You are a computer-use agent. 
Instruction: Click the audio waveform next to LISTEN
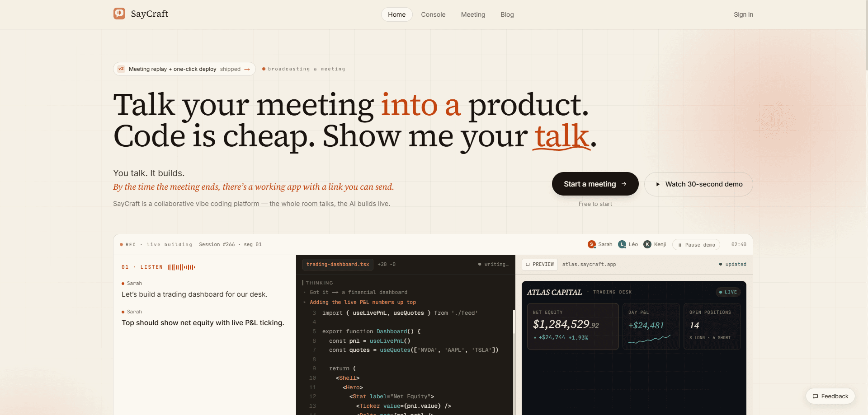click(x=181, y=267)
